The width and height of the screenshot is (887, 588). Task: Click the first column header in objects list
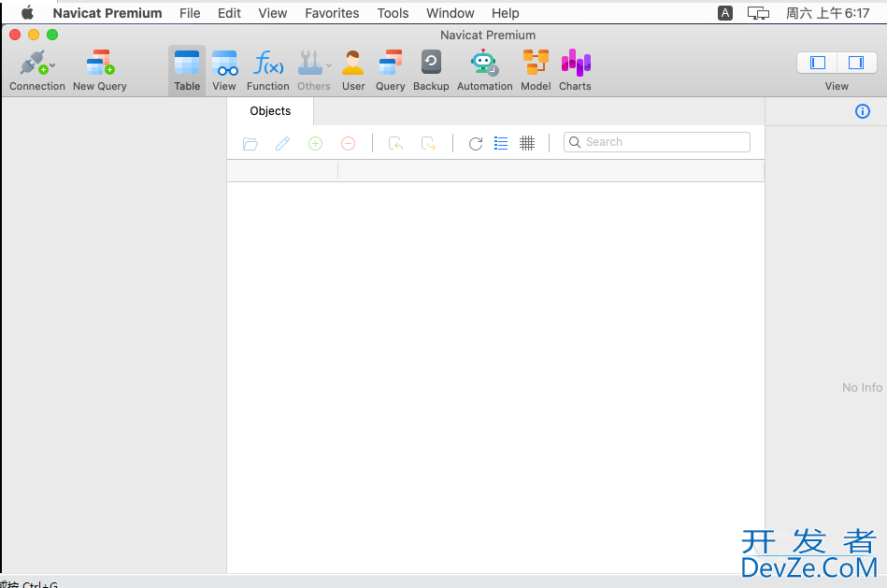click(x=282, y=171)
